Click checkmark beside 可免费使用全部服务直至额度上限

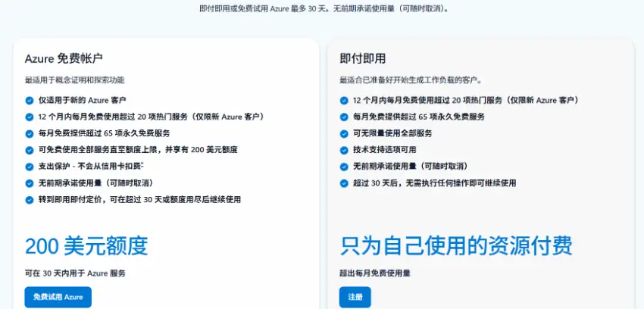pyautogui.click(x=29, y=150)
